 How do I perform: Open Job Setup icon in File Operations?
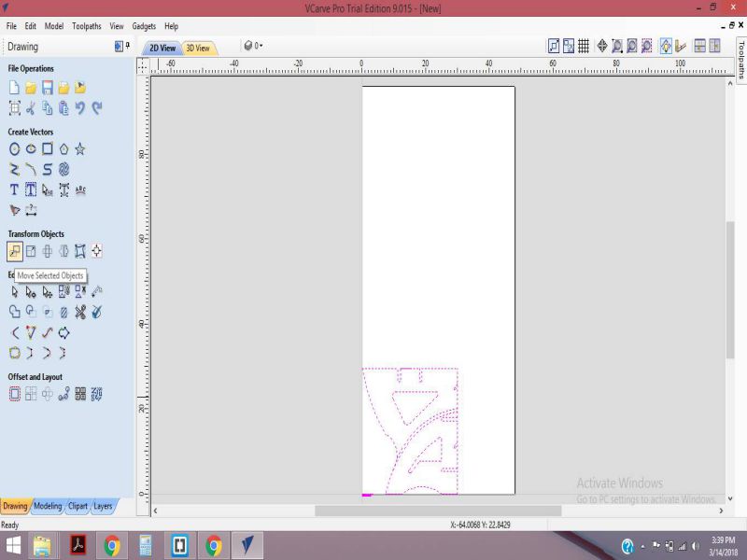pyautogui.click(x=14, y=108)
